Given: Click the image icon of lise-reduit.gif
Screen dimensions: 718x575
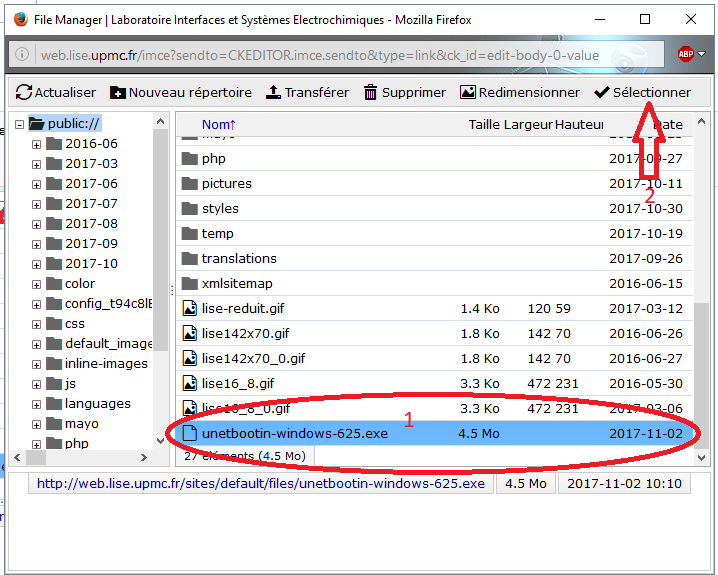Looking at the screenshot, I should coord(190,309).
